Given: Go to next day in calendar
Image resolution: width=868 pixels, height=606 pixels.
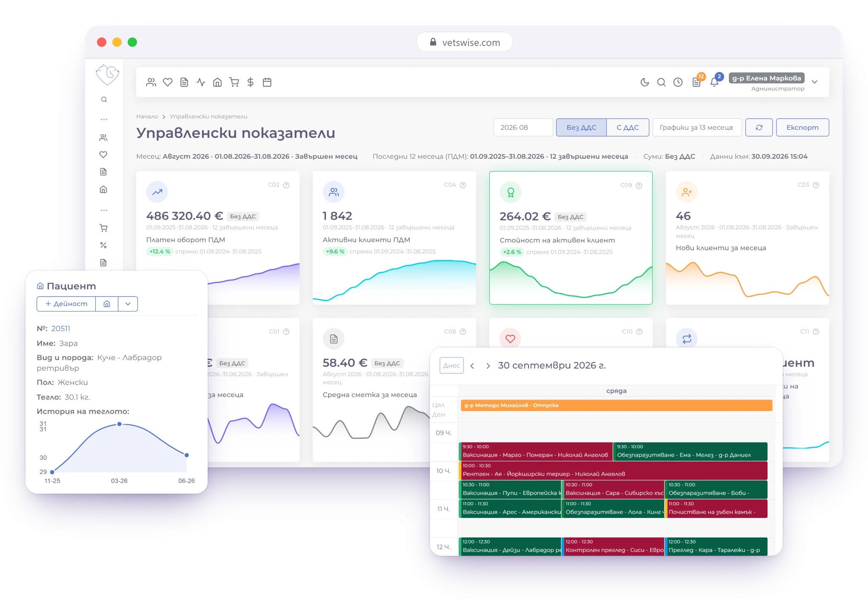Looking at the screenshot, I should pyautogui.click(x=488, y=366).
